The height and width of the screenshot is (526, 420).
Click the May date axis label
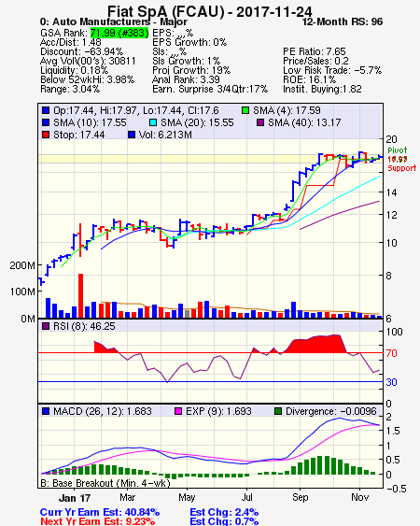click(x=187, y=497)
